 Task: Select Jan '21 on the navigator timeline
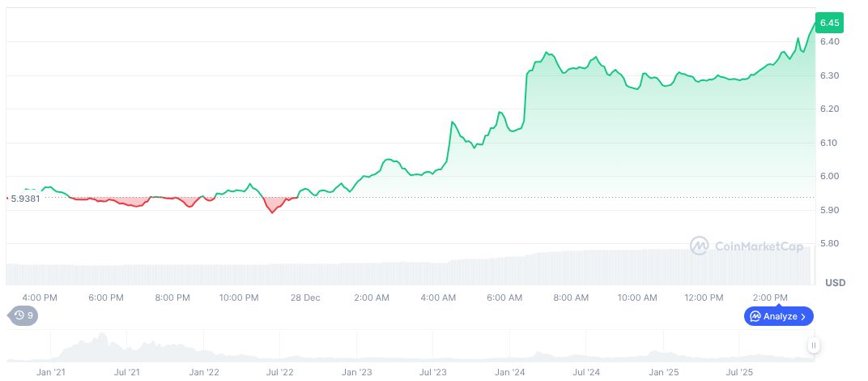tap(51, 372)
